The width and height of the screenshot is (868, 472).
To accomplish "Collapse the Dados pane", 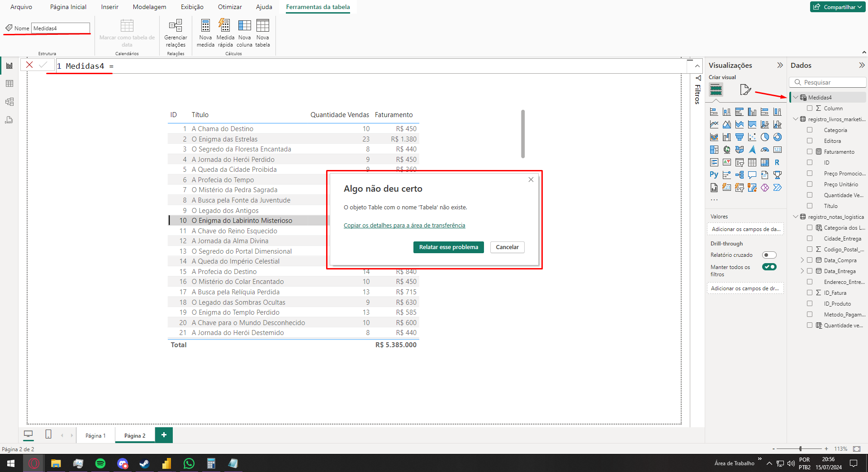I will click(x=862, y=65).
